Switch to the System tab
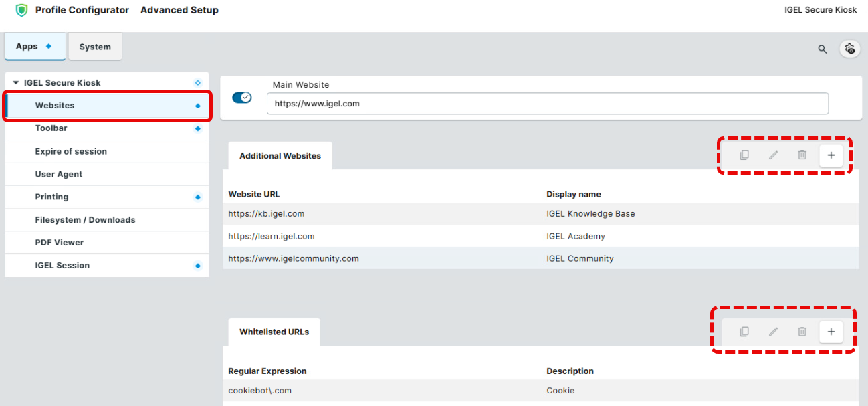868x406 pixels. [x=95, y=47]
